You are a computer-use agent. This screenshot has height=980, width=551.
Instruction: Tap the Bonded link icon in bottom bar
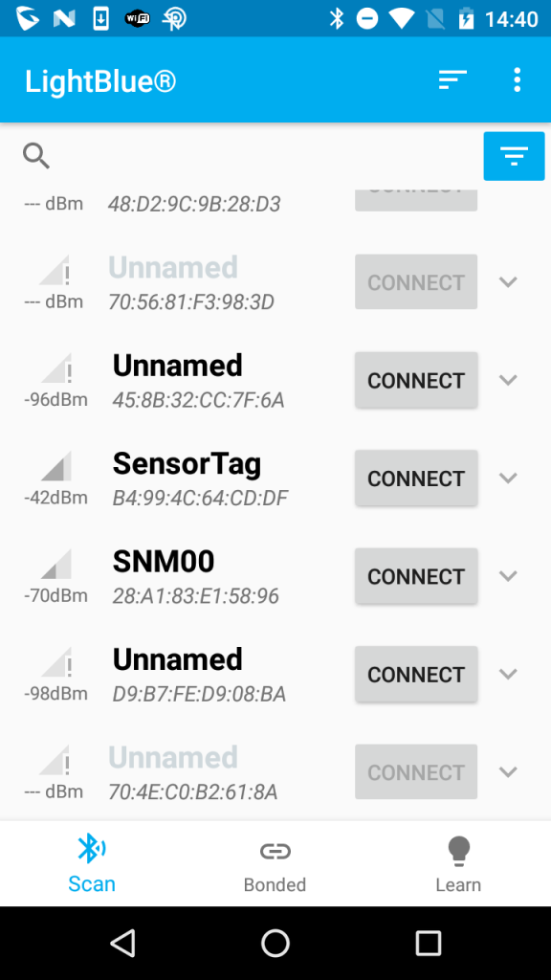275,849
